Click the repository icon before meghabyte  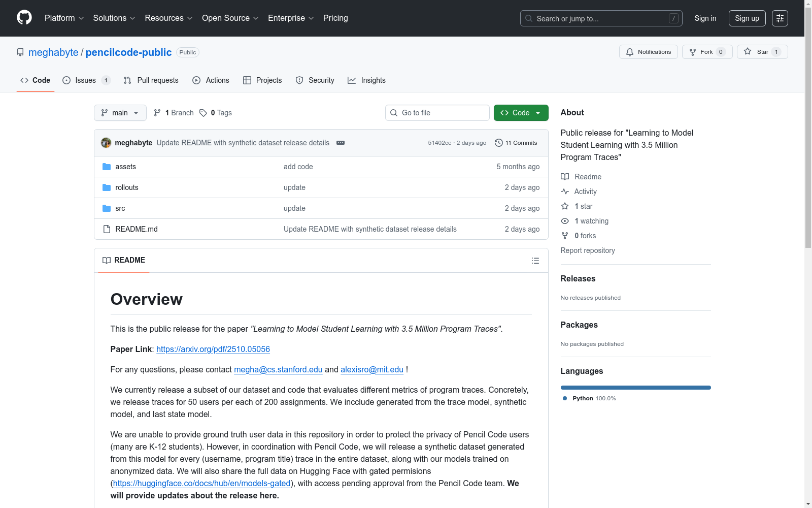click(20, 52)
